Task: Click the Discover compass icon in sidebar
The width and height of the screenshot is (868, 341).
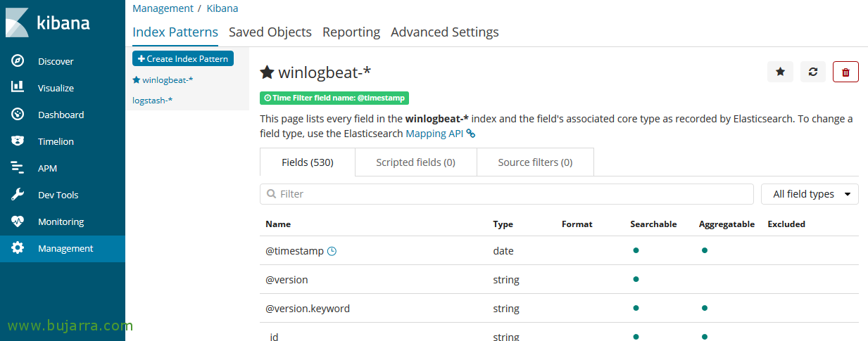Action: tap(18, 61)
